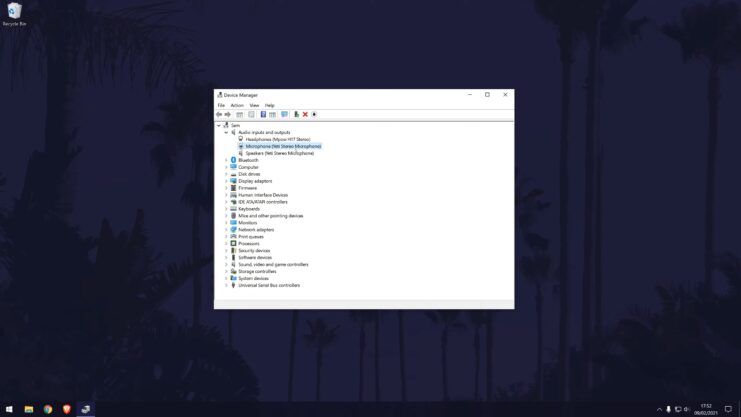Select the Speakers (Yeti Stereo Microphone) device
Screen dimensions: 741x417
pyautogui.click(x=279, y=153)
